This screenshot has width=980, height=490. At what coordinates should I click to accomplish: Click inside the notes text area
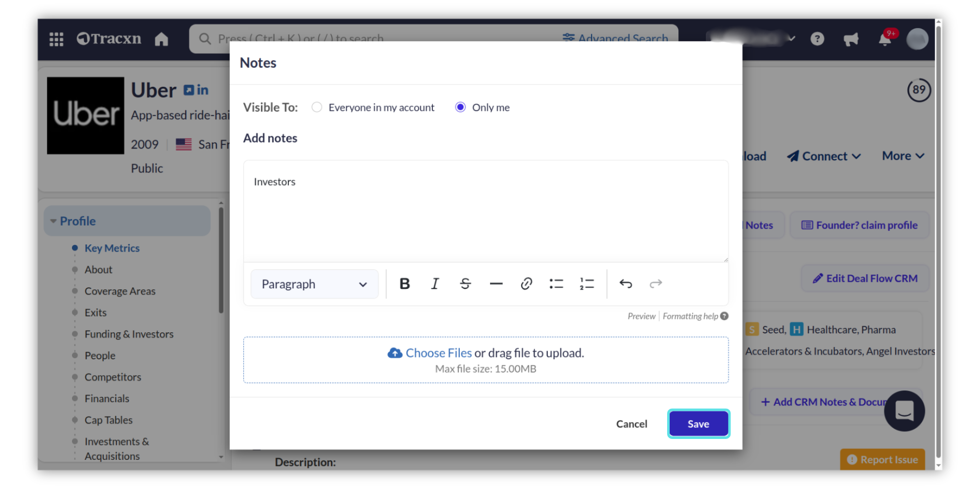(x=485, y=214)
